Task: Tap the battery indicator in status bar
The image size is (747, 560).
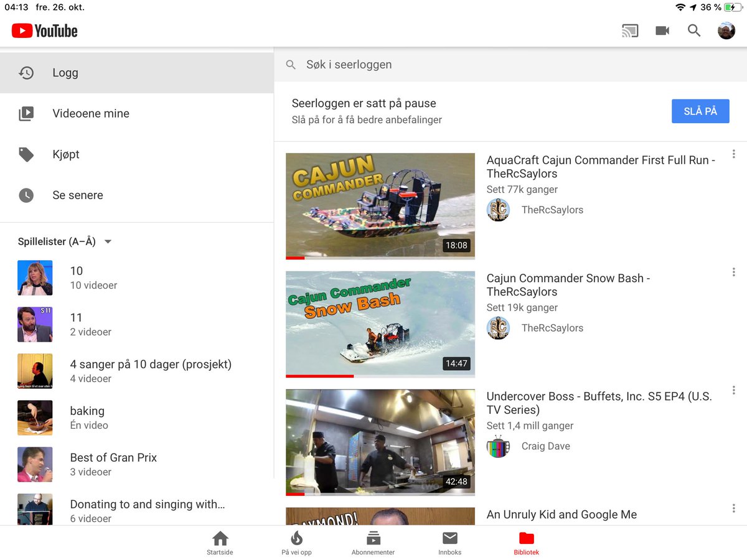Action: click(x=733, y=7)
